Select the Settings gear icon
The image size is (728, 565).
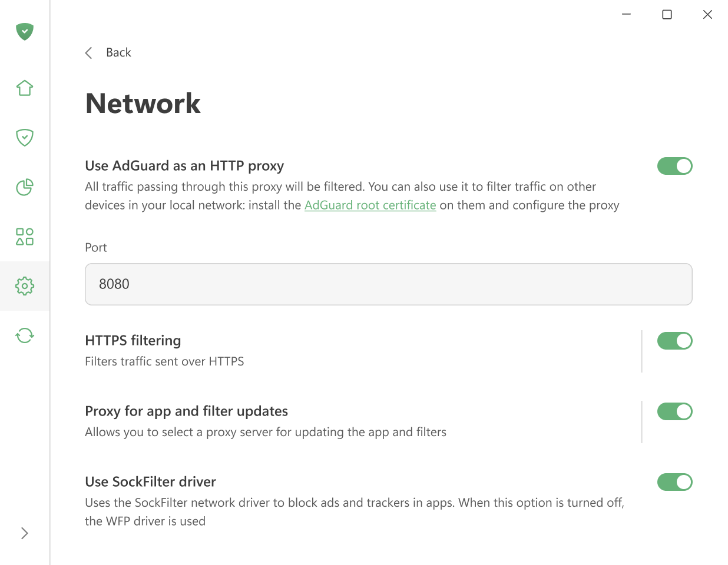pyautogui.click(x=24, y=286)
